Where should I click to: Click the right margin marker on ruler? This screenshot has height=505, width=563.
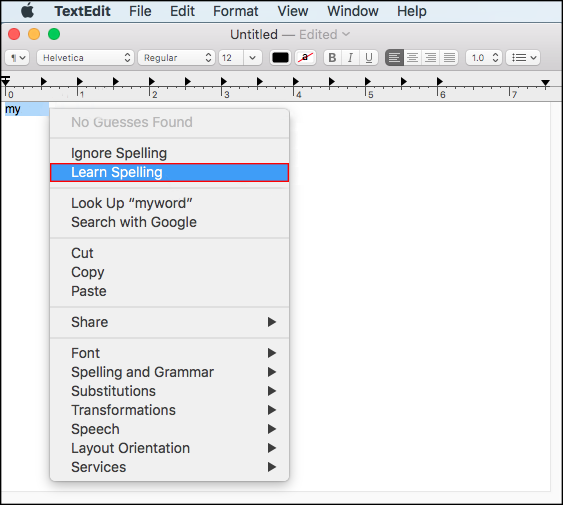click(545, 83)
